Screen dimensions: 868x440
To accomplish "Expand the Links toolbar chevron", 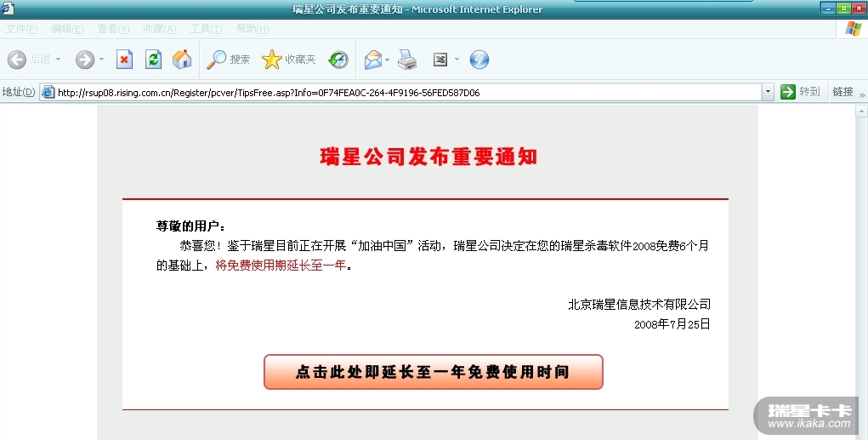I will point(862,95).
